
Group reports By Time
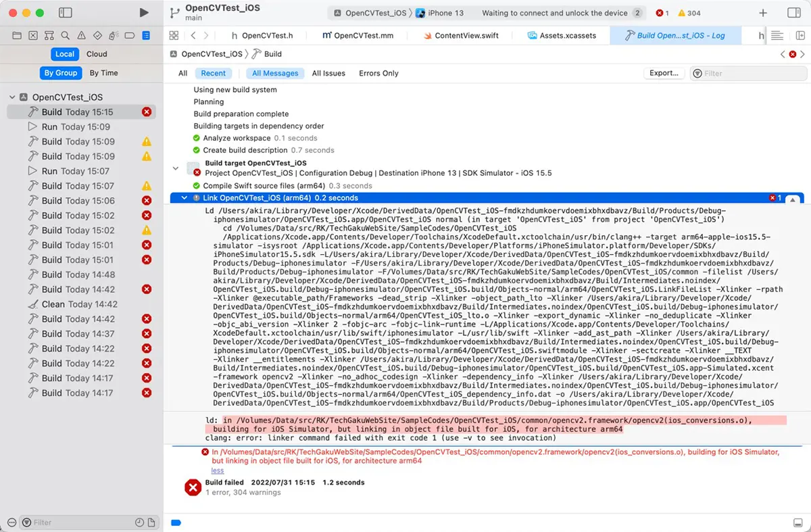tap(103, 73)
